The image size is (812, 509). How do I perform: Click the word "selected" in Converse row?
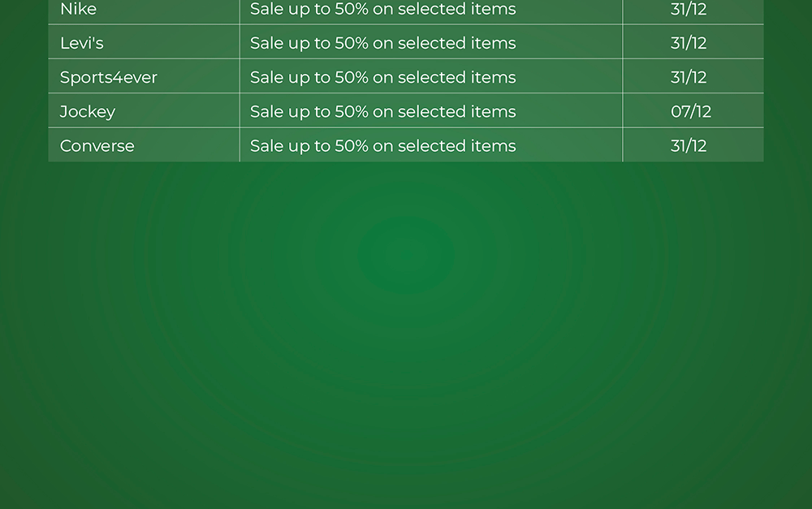tap(430, 146)
